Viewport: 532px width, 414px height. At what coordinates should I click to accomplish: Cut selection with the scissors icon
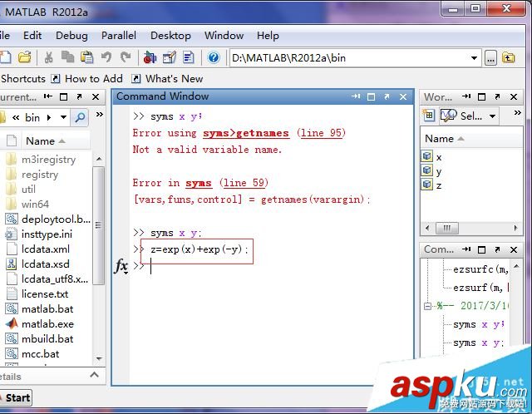48,57
